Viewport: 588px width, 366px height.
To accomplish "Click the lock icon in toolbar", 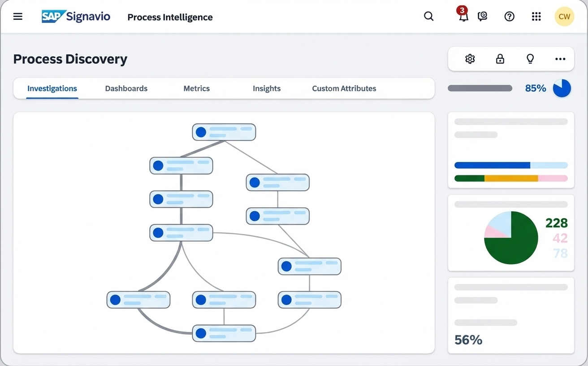I will click(x=500, y=59).
